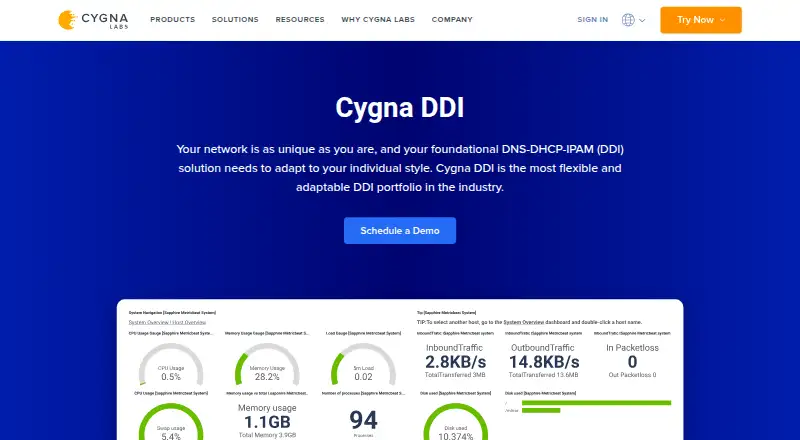
Task: Open the Solutions menu
Action: tap(235, 19)
